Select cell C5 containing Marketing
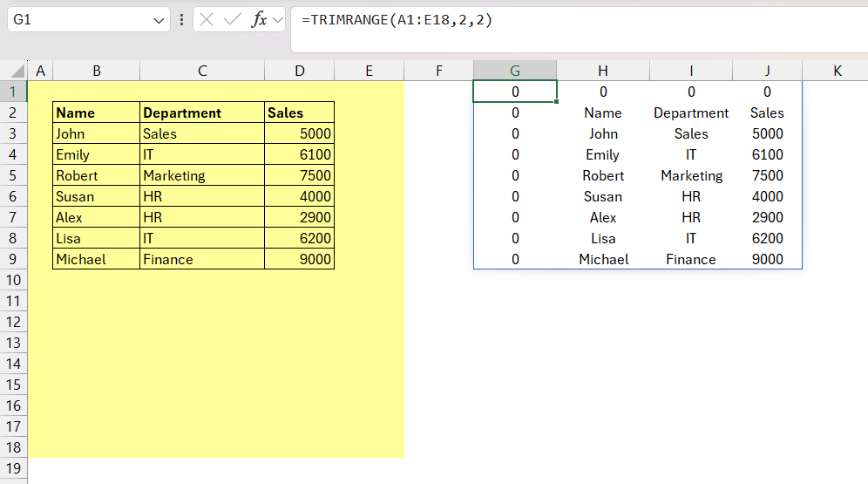 click(202, 175)
